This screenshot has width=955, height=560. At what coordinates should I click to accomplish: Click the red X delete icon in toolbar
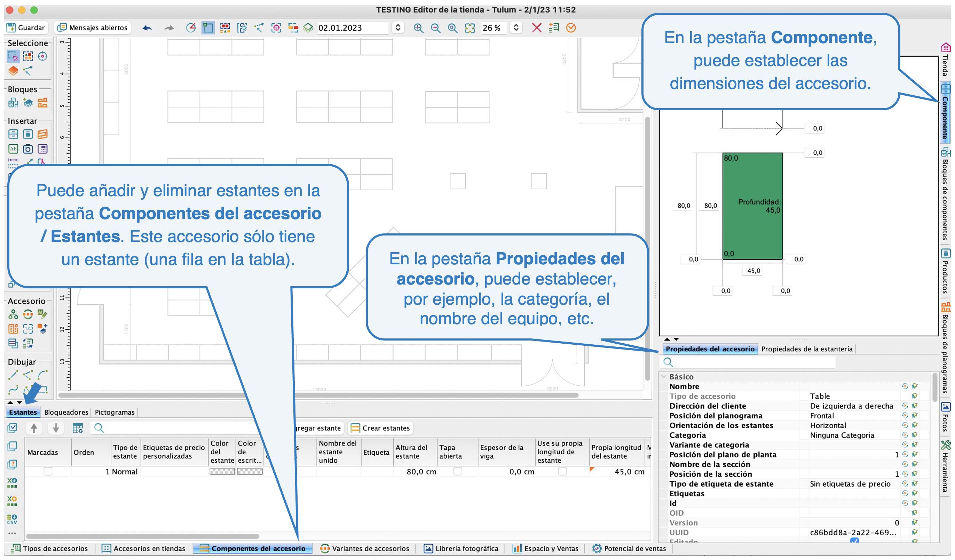pos(537,27)
